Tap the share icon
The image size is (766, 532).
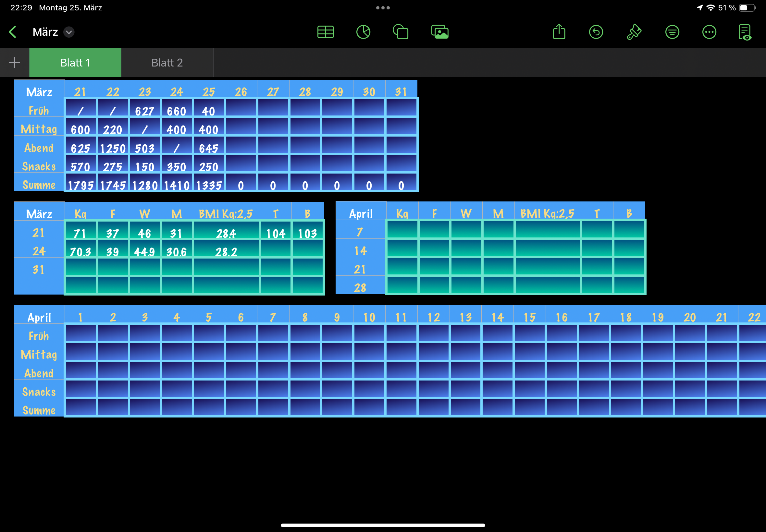click(x=559, y=32)
